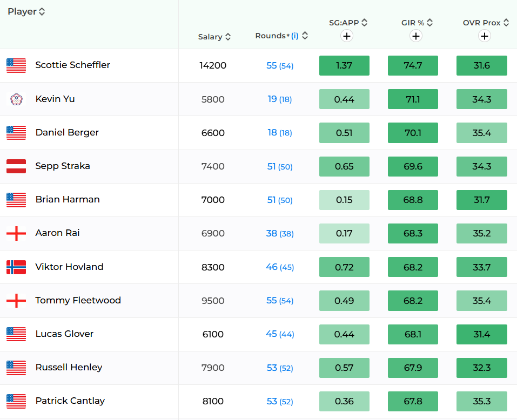Click Kevin Yu's Chinese Taipei flag
The width and height of the screenshot is (517, 420).
[x=16, y=99]
